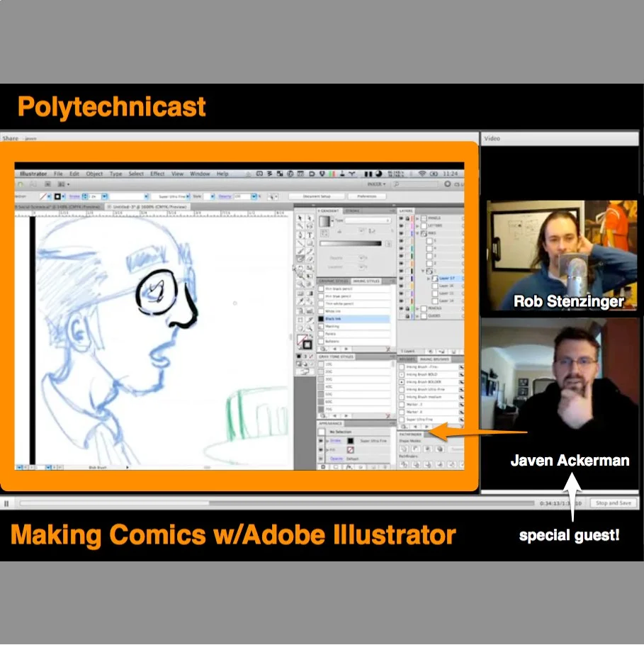
Task: Expand the LETTERS layer
Action: click(418, 225)
